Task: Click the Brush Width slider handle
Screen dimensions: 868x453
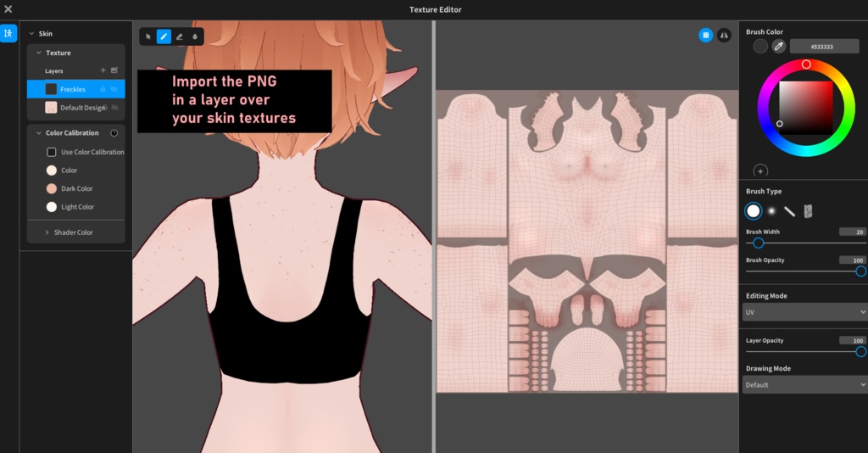Action: (x=759, y=243)
